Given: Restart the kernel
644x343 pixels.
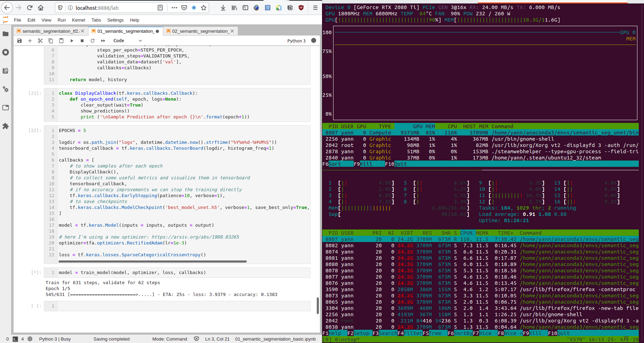Looking at the screenshot, I should coord(93,41).
